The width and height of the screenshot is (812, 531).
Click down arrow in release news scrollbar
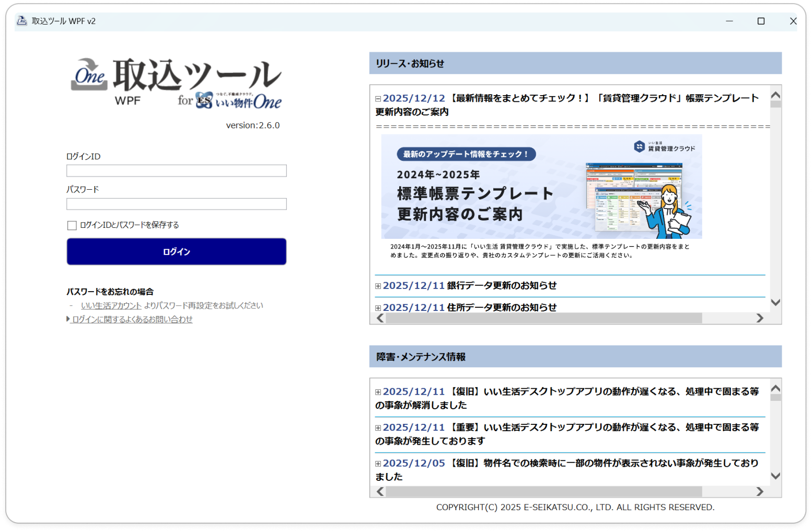pyautogui.click(x=776, y=303)
